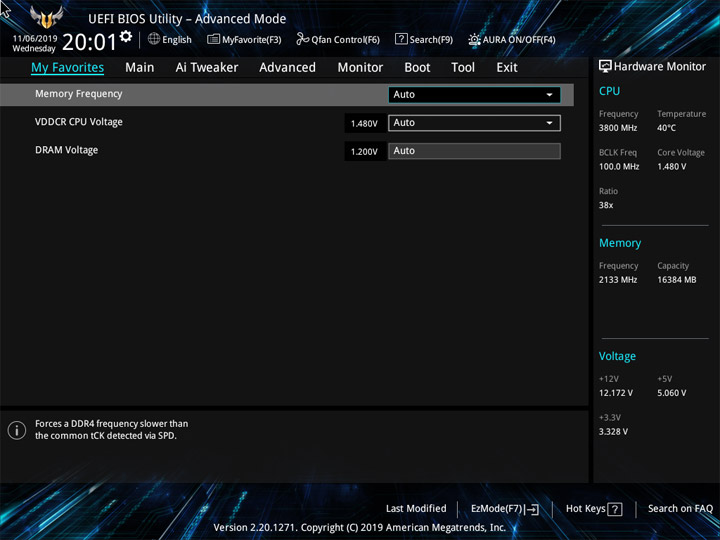
Task: Open the Boot tab
Action: click(417, 68)
